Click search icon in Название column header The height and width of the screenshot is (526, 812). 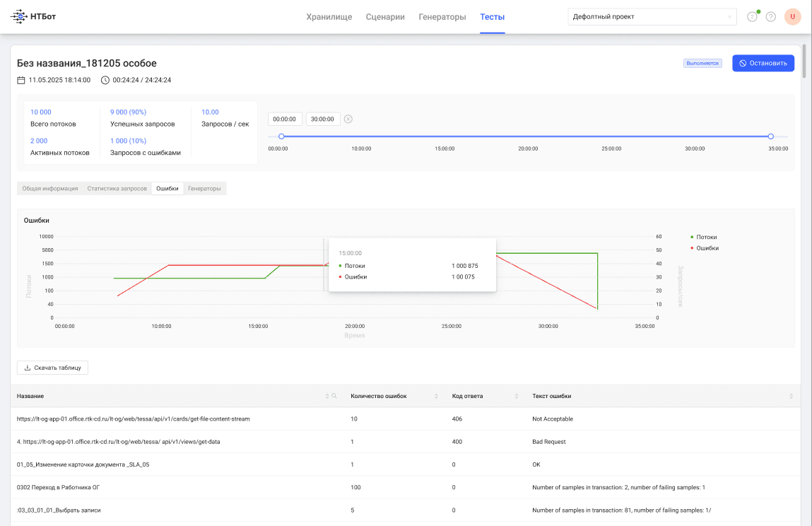click(x=334, y=396)
